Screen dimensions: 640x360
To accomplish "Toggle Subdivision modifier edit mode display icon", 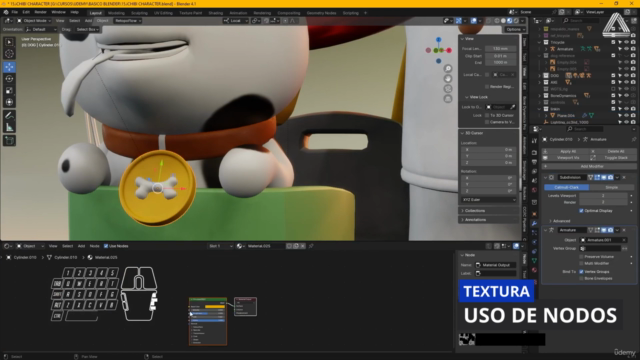I will (598, 178).
